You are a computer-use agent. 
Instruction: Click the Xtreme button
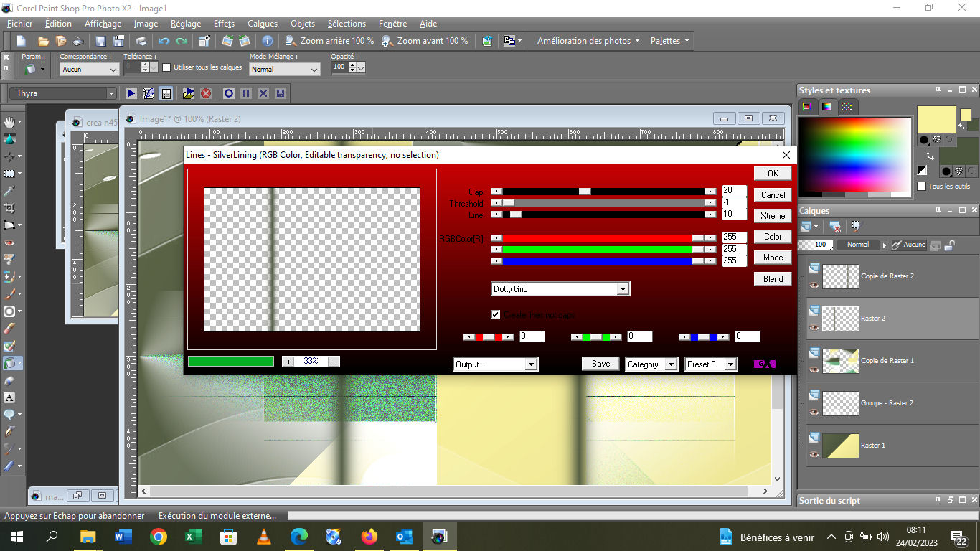(773, 215)
